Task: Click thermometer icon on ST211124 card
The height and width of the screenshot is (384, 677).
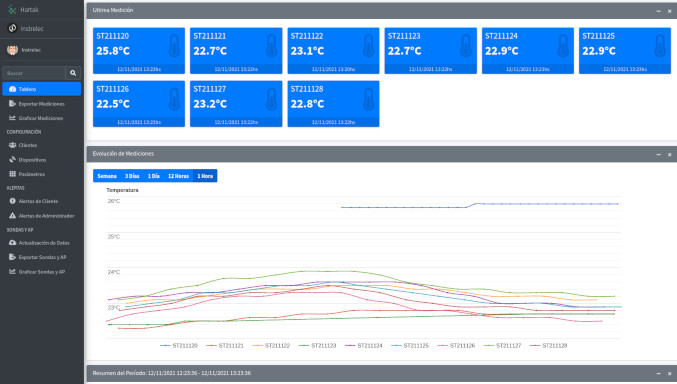Action: (563, 46)
